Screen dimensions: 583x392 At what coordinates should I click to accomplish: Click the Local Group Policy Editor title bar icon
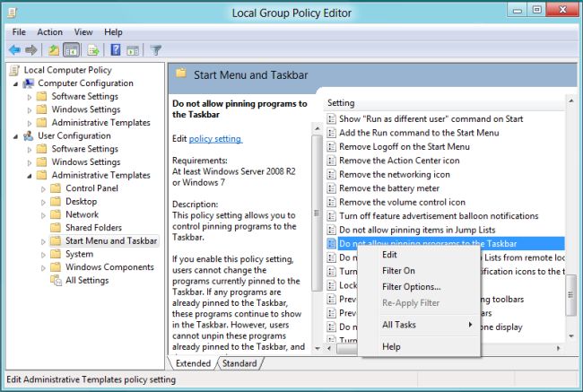(13, 13)
